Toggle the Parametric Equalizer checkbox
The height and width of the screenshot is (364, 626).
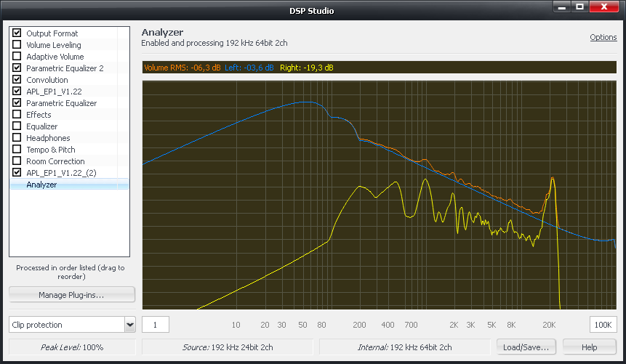coord(17,102)
